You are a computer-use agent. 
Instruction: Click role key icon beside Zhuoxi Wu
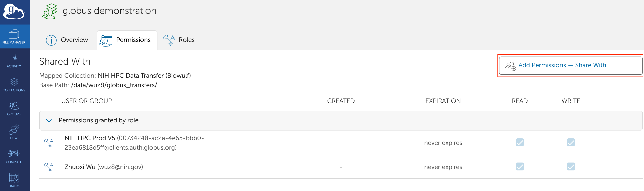click(x=49, y=167)
